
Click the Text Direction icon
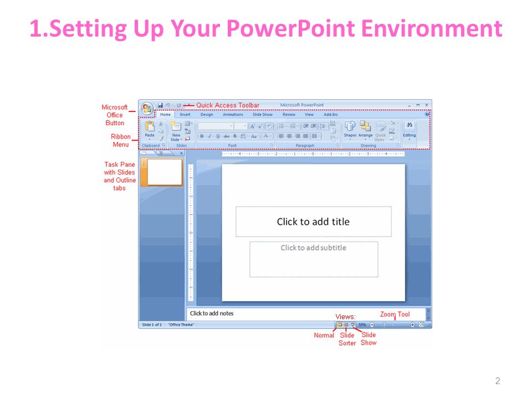tap(333, 124)
